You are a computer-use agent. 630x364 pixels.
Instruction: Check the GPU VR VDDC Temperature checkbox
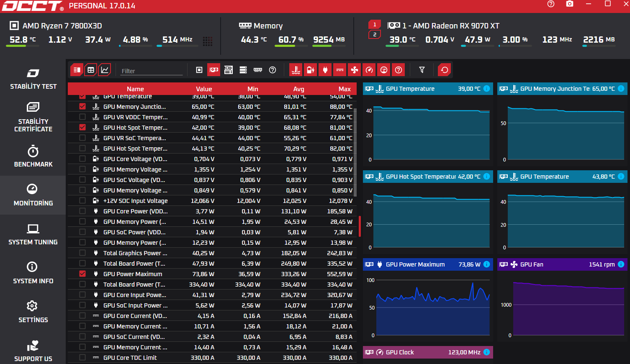[x=82, y=117]
